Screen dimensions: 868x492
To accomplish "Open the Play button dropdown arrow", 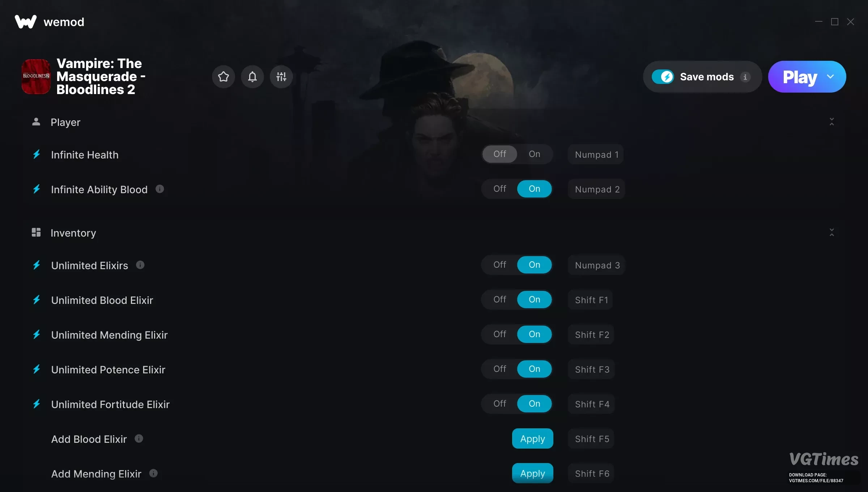I will point(830,77).
